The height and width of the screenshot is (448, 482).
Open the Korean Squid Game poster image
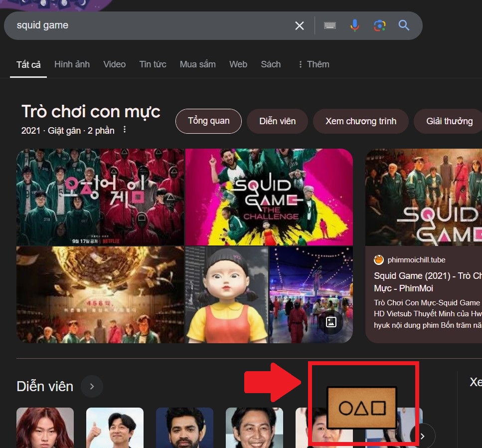click(x=101, y=197)
